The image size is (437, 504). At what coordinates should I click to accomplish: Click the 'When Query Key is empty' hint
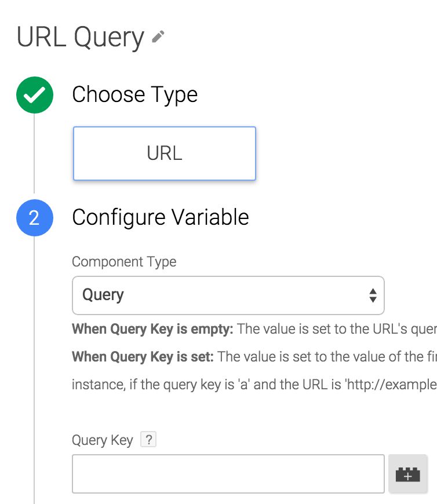152,329
